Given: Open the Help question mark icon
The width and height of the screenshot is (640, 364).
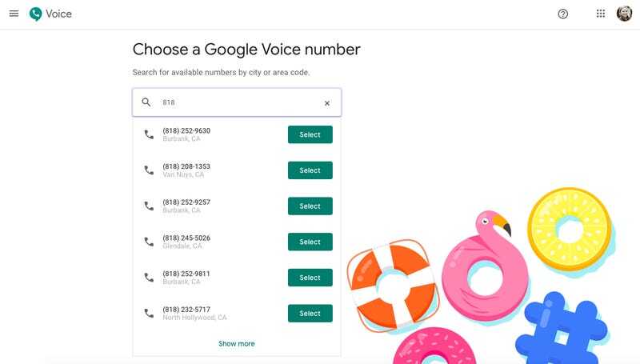Looking at the screenshot, I should tap(563, 14).
